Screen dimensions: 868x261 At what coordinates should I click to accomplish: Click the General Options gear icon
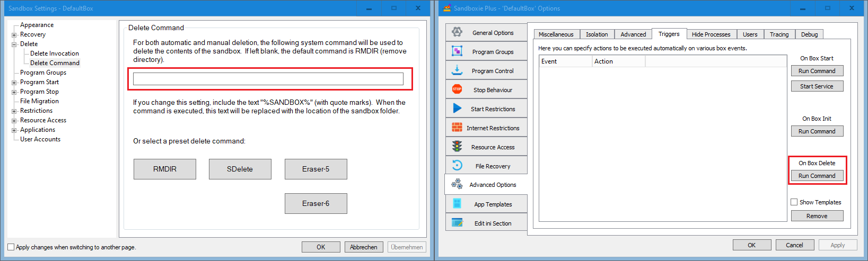coord(457,32)
